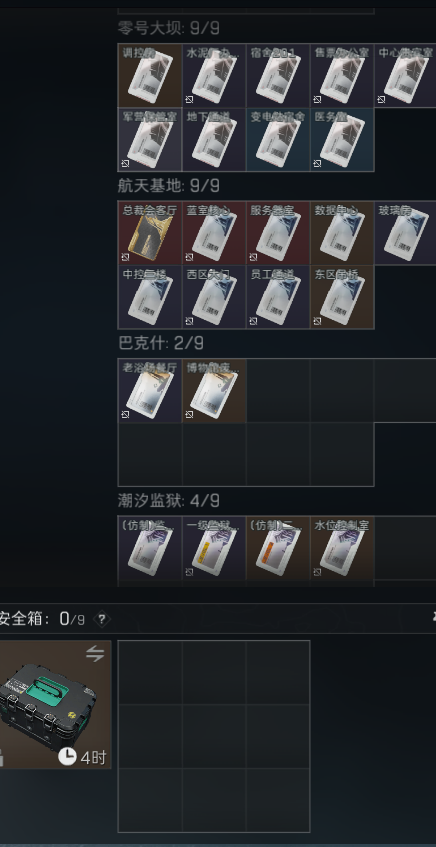
Task: Select the 总裁会客厅 gold key card
Action: (150, 233)
